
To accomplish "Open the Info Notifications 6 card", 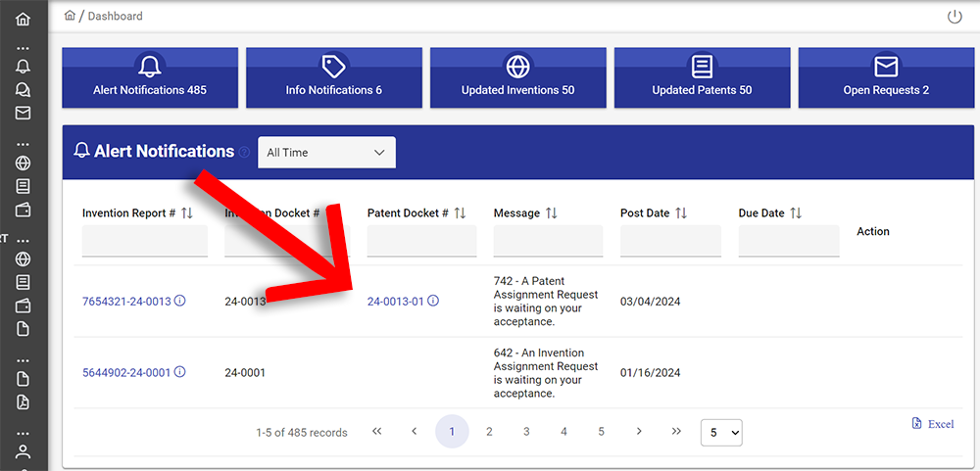I will point(334,78).
